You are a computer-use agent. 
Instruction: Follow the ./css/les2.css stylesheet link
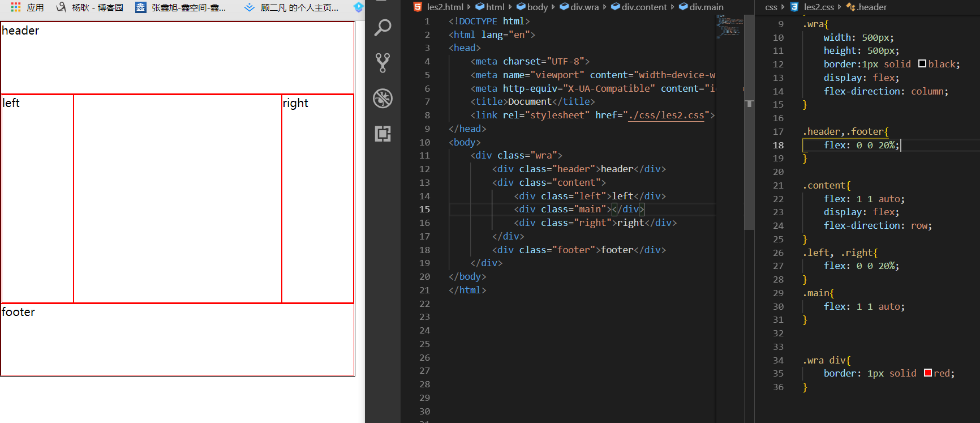click(x=666, y=116)
